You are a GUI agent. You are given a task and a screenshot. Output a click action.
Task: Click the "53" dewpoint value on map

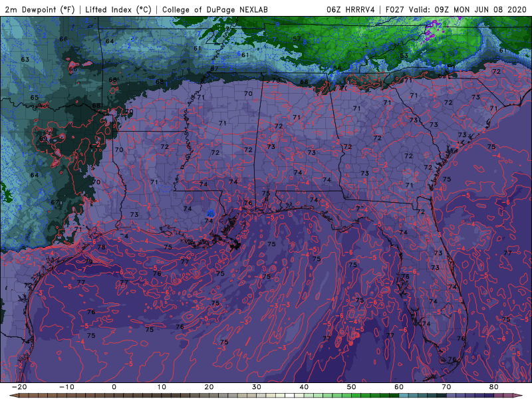(x=404, y=56)
